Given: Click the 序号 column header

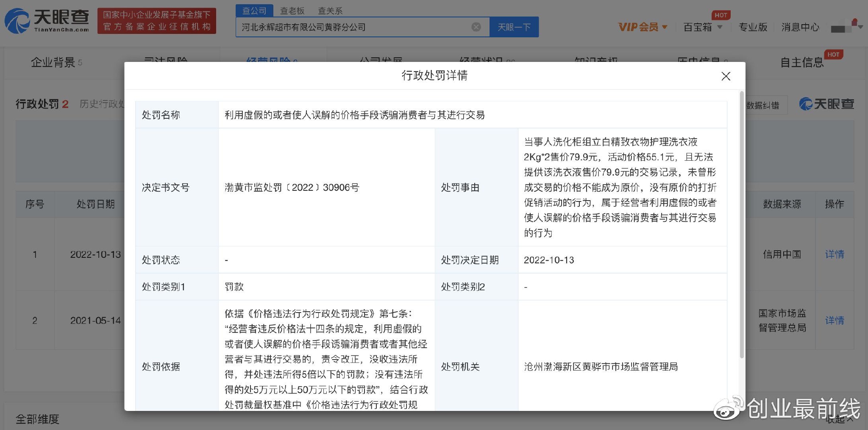Looking at the screenshot, I should (x=35, y=204).
